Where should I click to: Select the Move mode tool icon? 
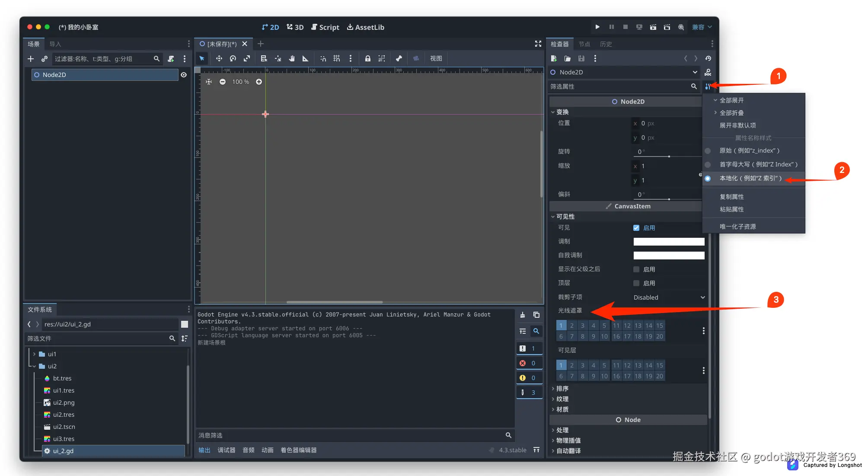[219, 58]
